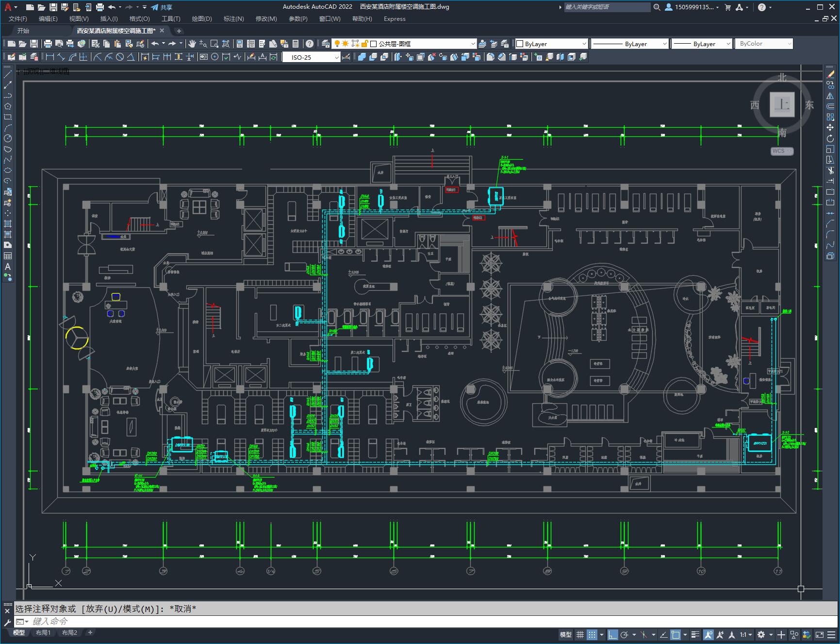Click the Mirror tool in modify toolbar

pos(830,96)
